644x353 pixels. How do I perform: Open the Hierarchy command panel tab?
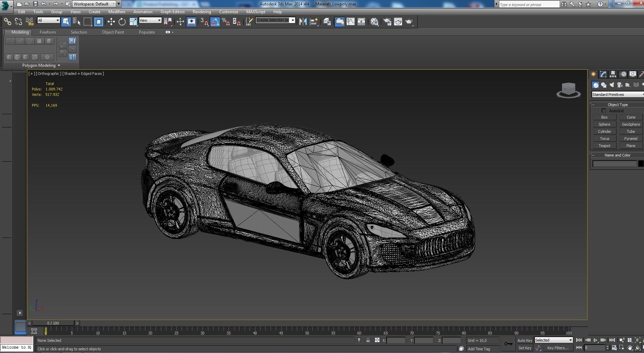(613, 74)
